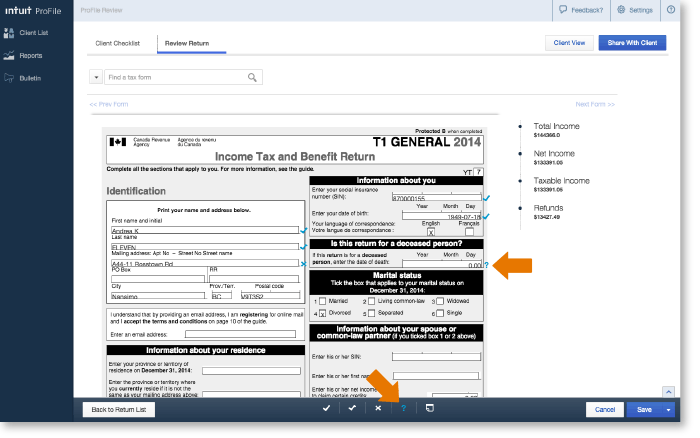This screenshot has width=700, height=438.
Task: Click the blue check beside First name field
Action: point(304,231)
